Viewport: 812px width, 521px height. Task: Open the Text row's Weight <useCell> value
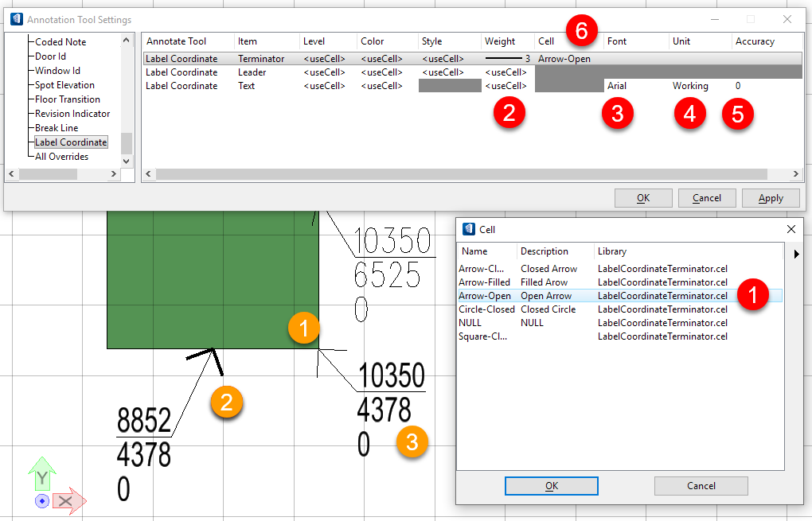(x=506, y=86)
